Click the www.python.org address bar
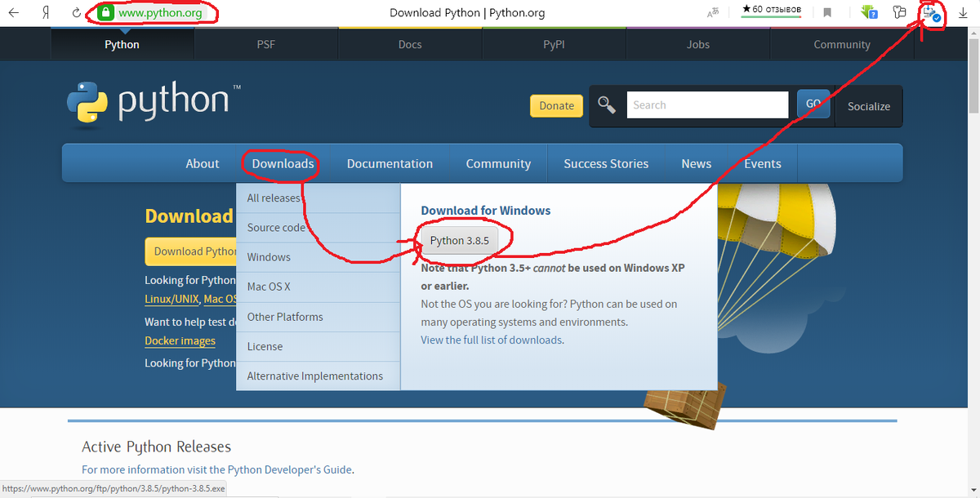Screen dimensions: 980x498 [160, 12]
